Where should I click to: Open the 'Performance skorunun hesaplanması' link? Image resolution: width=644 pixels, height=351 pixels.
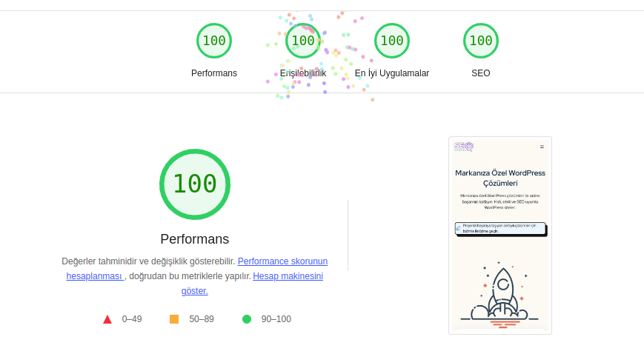click(x=282, y=261)
